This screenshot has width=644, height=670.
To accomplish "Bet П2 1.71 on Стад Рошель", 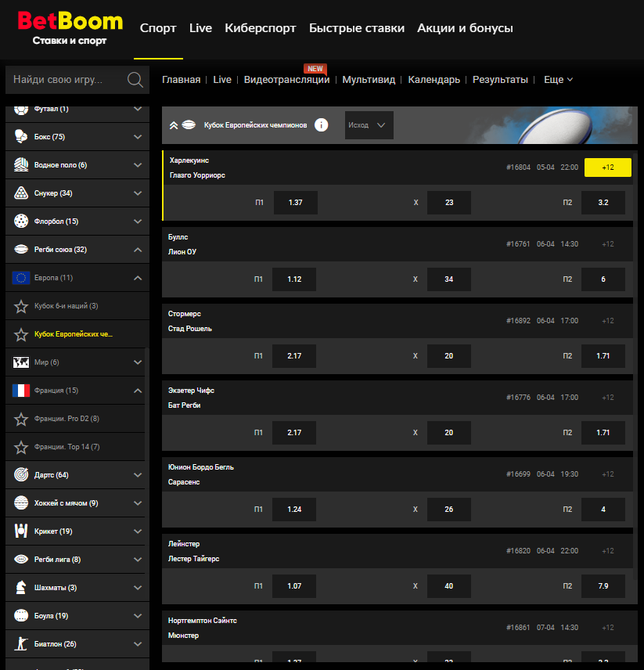I will [x=603, y=356].
